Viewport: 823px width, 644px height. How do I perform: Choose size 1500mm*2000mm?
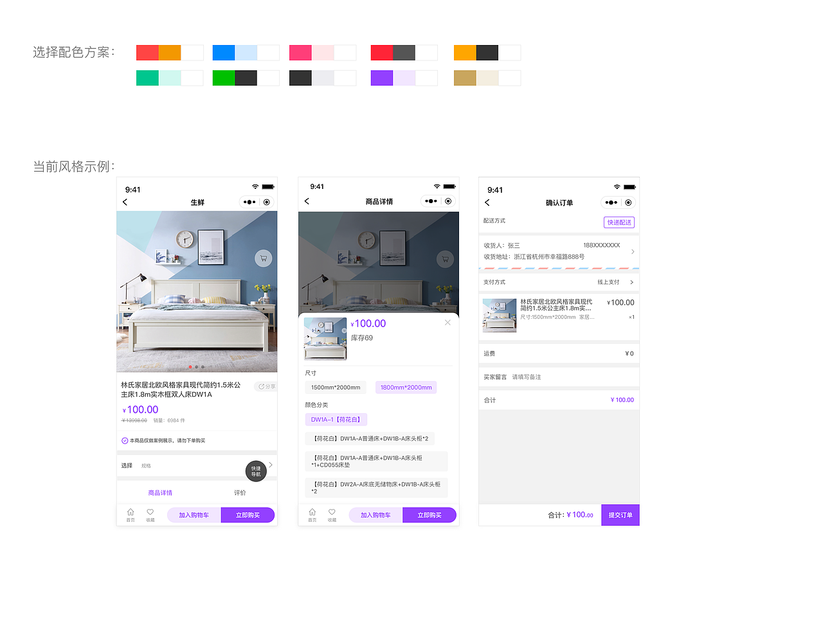336,388
